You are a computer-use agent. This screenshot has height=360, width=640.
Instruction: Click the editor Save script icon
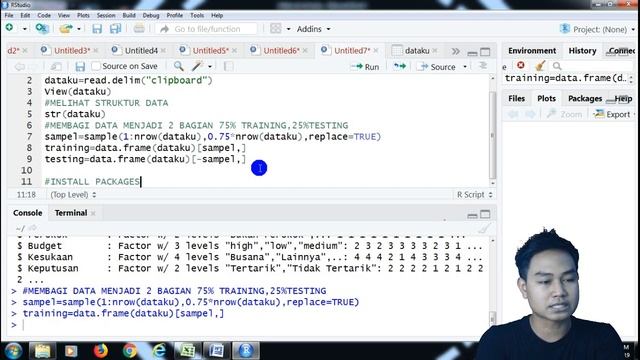tap(80, 66)
